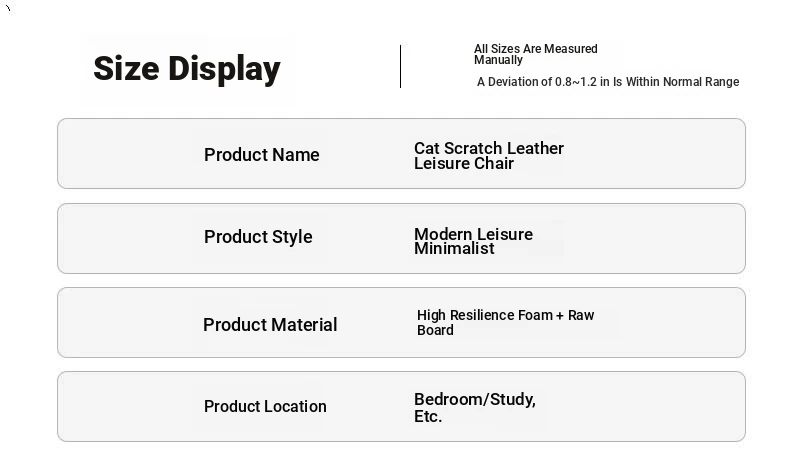Click the word 'Minimalist'
This screenshot has width=790, height=461.
pos(454,248)
